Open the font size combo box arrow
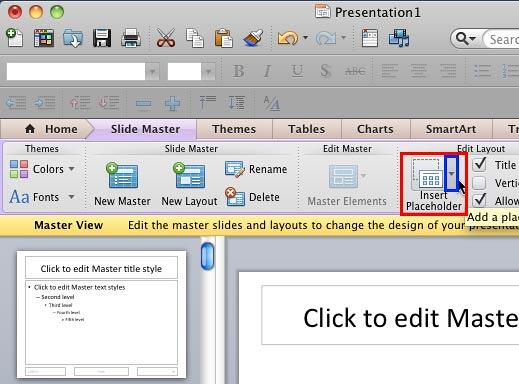Screen dimensions: 519x384 point(208,71)
